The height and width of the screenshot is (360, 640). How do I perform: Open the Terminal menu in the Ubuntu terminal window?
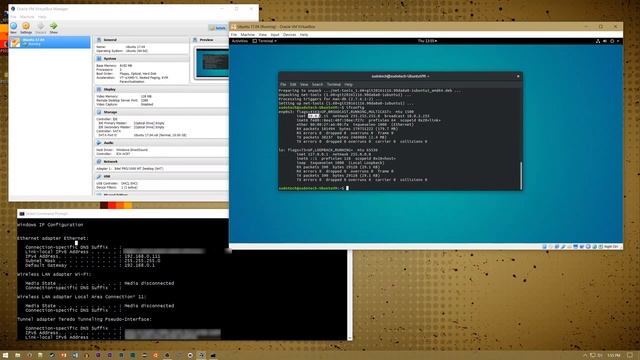[333, 84]
